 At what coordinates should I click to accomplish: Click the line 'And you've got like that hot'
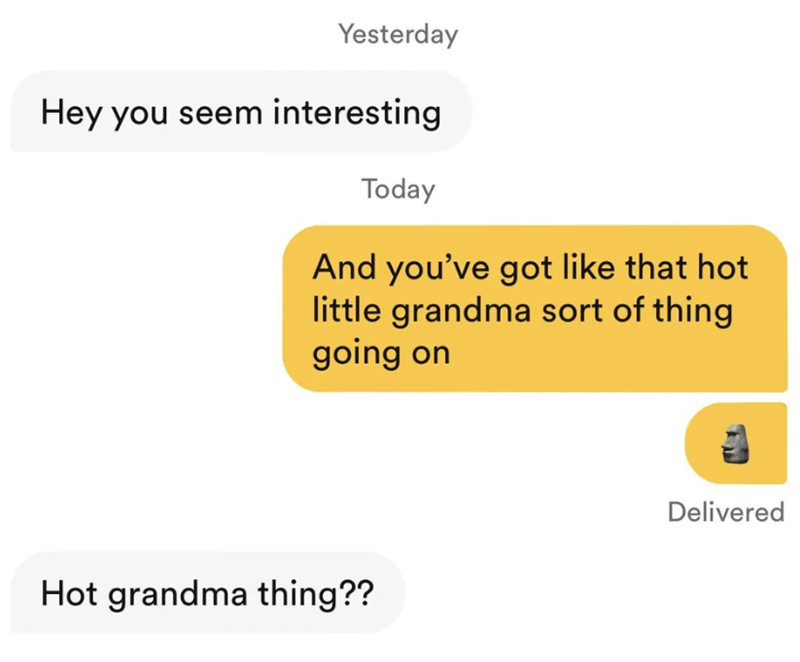pos(531,267)
